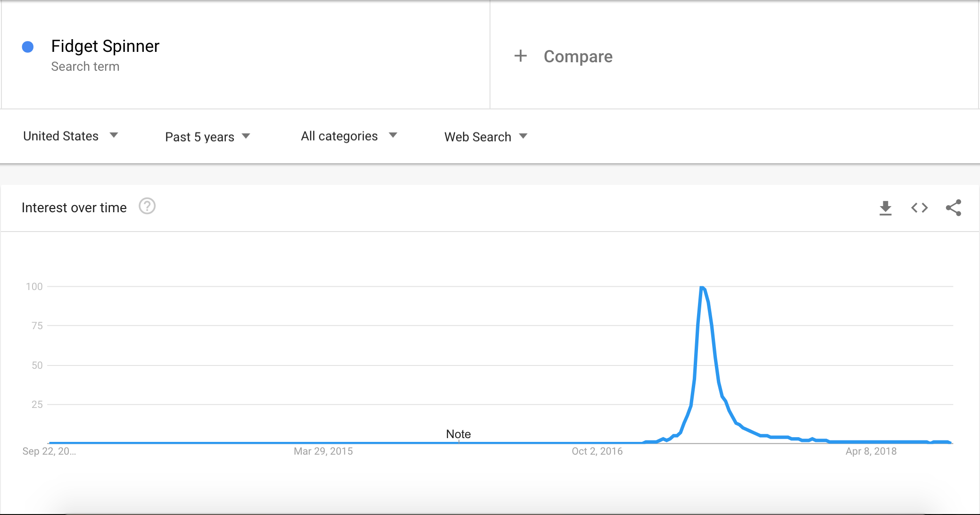Screen dimensions: 980x515
Task: Open the Past 5 years dropdown
Action: [x=208, y=137]
